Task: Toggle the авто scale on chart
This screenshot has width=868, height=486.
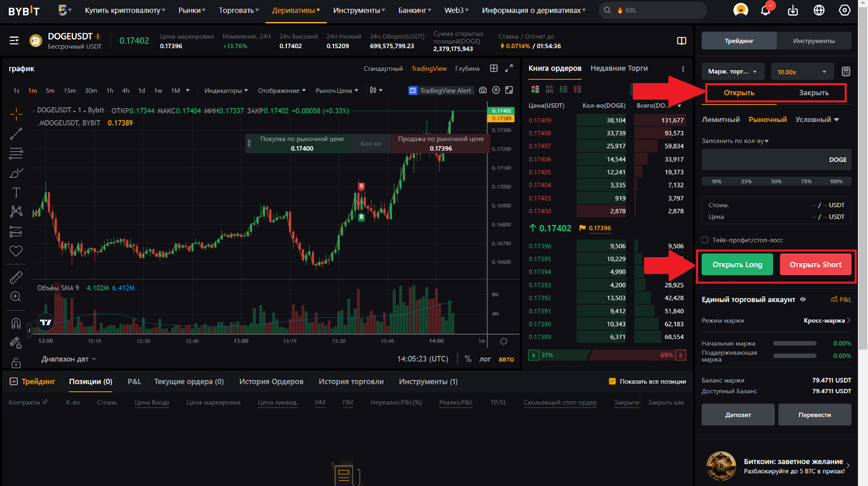Action: tap(506, 359)
